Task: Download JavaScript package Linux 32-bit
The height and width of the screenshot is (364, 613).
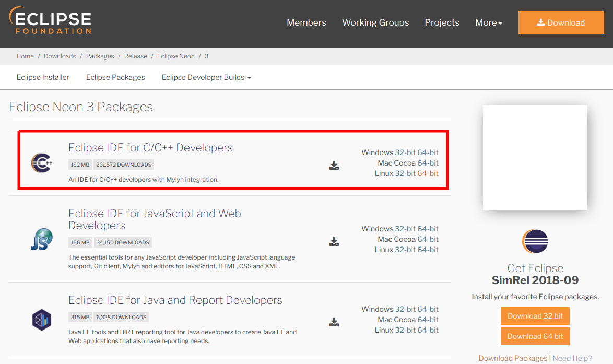Action: pyautogui.click(x=405, y=250)
